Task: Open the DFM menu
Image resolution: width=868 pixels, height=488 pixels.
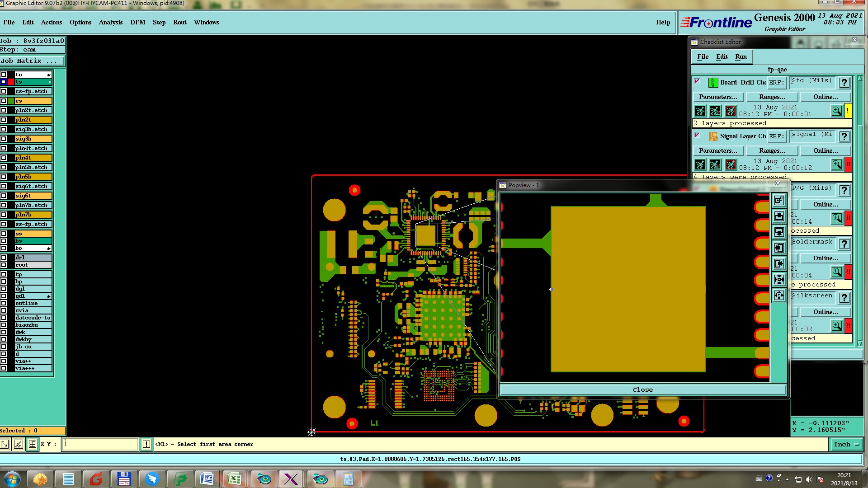Action: [137, 23]
